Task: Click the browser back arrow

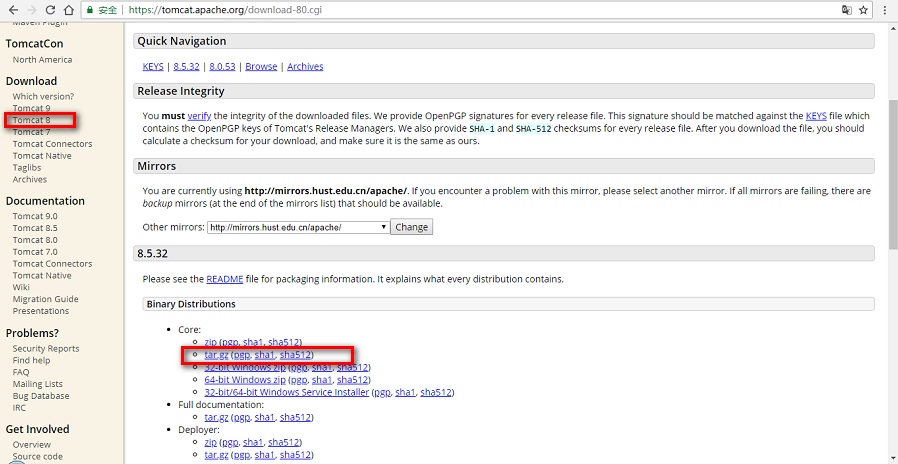Action: 13,10
